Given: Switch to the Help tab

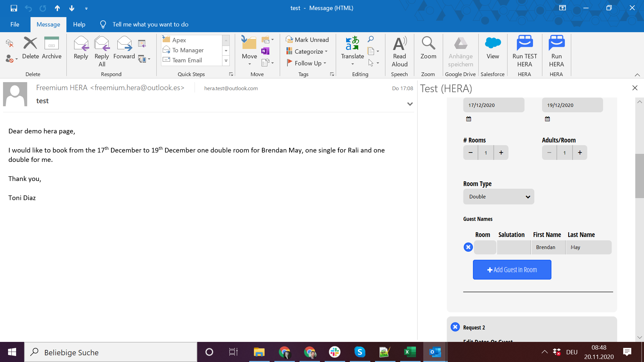Looking at the screenshot, I should [79, 24].
